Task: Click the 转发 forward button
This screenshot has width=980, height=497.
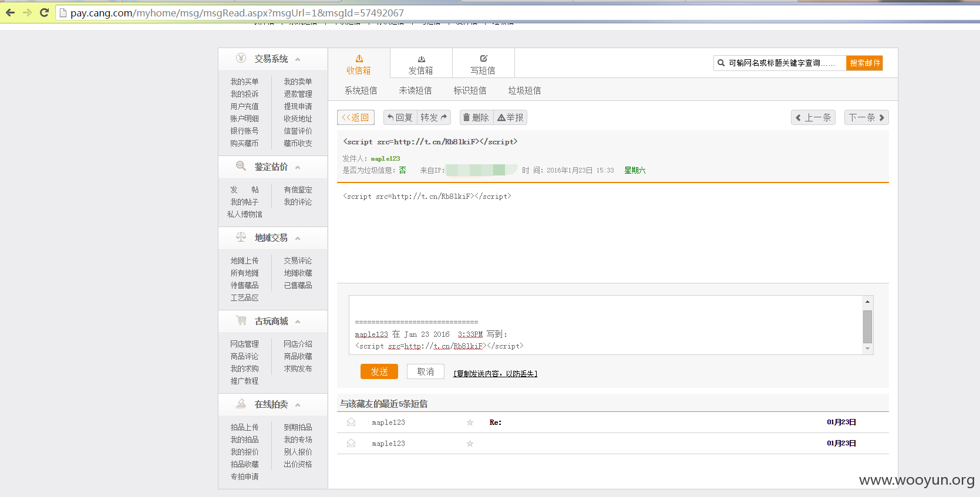Action: click(x=434, y=117)
